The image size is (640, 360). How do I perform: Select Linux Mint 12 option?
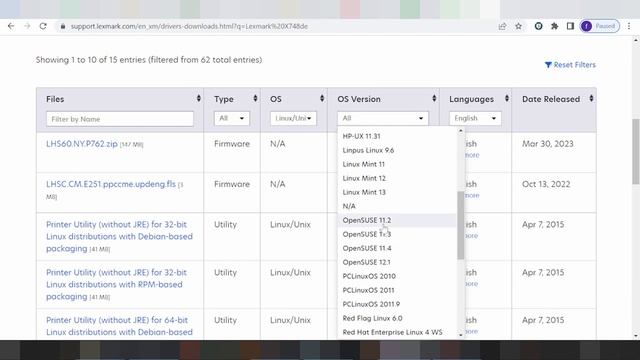click(x=397, y=178)
